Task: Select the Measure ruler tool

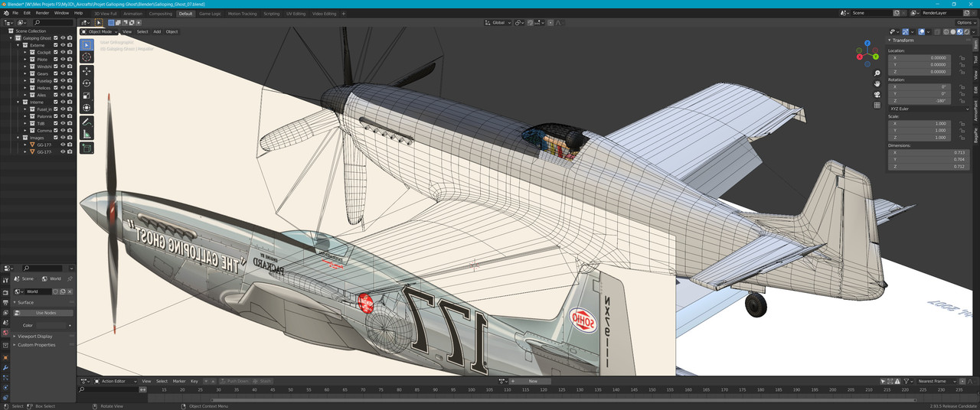Action: point(87,134)
